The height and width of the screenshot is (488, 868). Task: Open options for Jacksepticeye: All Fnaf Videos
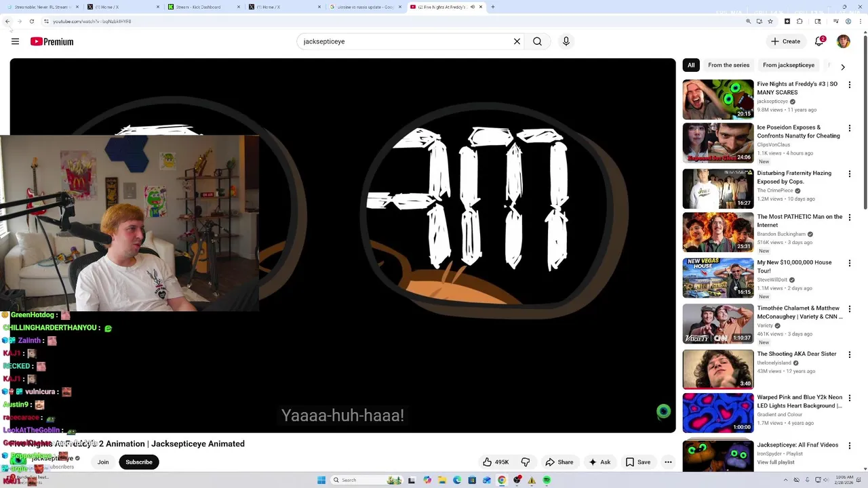click(849, 446)
